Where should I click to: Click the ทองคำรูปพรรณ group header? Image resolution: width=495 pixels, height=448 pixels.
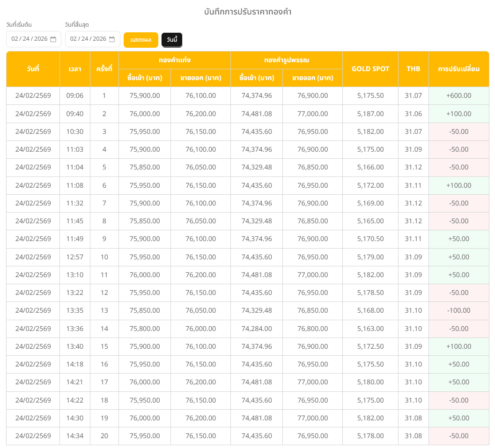(286, 60)
